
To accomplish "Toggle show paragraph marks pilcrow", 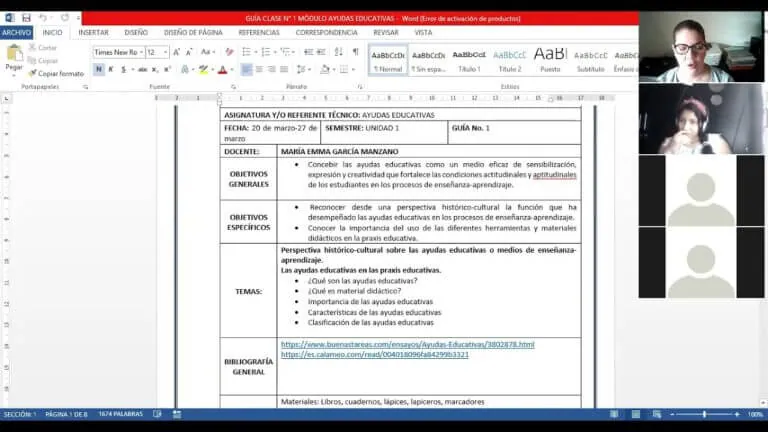I will 356,52.
